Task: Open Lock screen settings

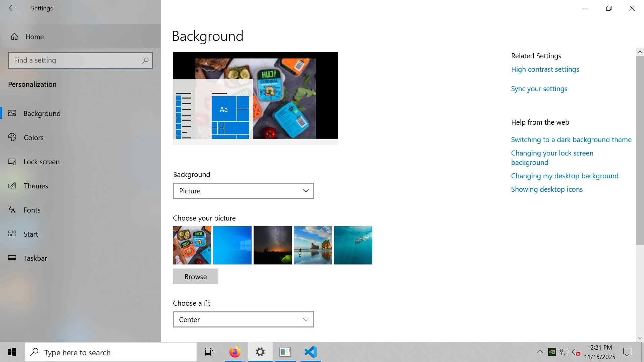Action: pos(41,162)
